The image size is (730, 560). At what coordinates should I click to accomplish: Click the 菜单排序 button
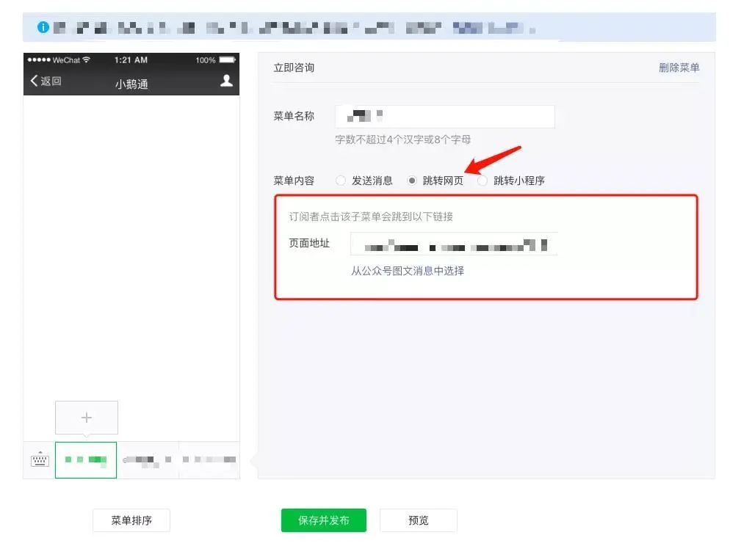[131, 520]
